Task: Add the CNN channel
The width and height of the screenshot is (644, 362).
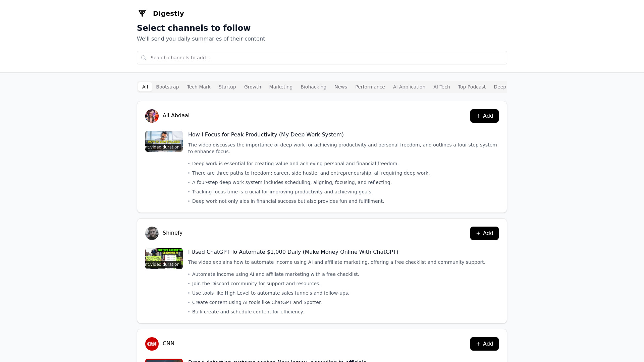Action: pos(484,344)
